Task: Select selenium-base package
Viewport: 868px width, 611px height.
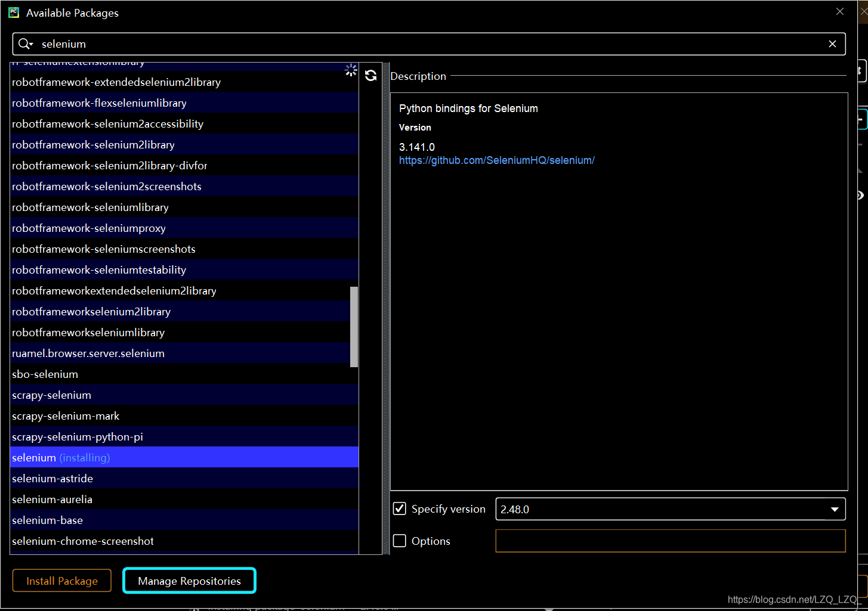Action: (184, 520)
